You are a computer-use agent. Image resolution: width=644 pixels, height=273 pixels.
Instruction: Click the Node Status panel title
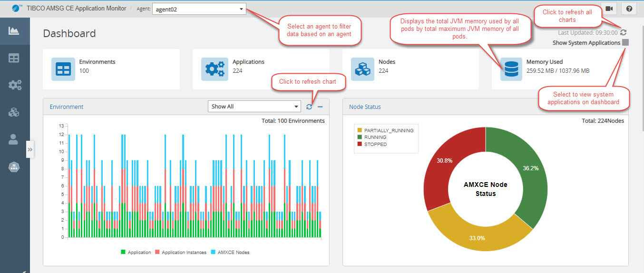click(365, 107)
